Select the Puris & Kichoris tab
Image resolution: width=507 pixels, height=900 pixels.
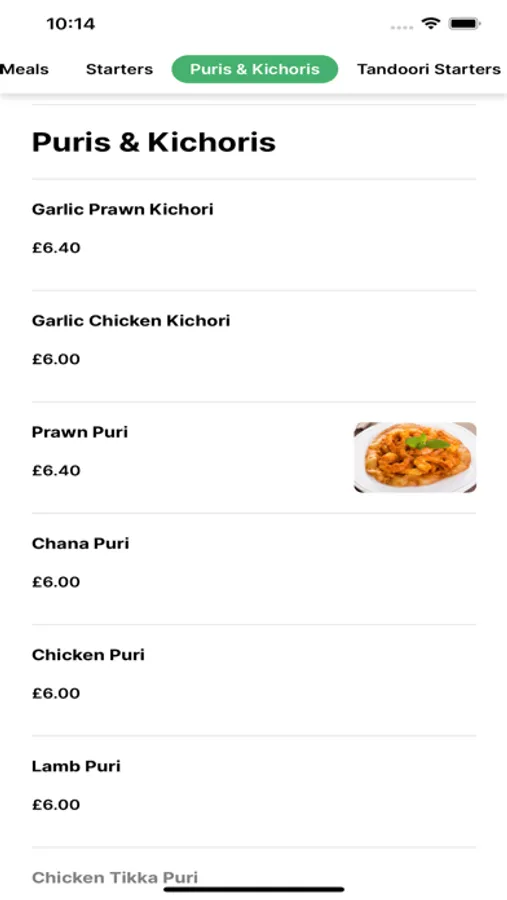point(255,69)
